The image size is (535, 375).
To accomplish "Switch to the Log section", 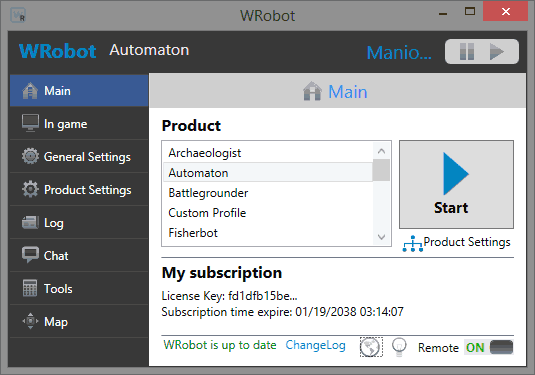I will click(x=79, y=222).
